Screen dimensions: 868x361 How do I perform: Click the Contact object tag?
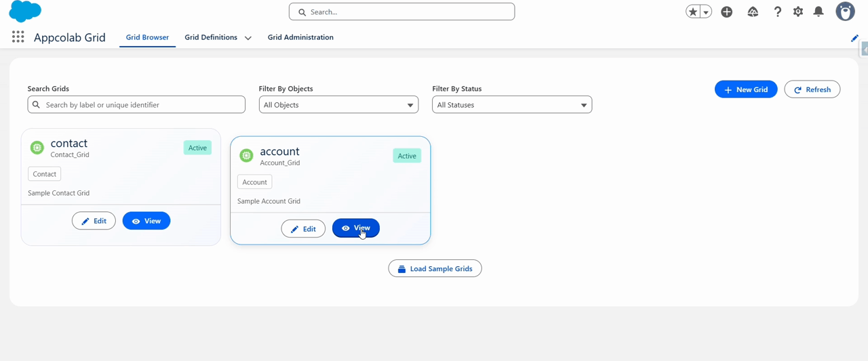click(45, 174)
